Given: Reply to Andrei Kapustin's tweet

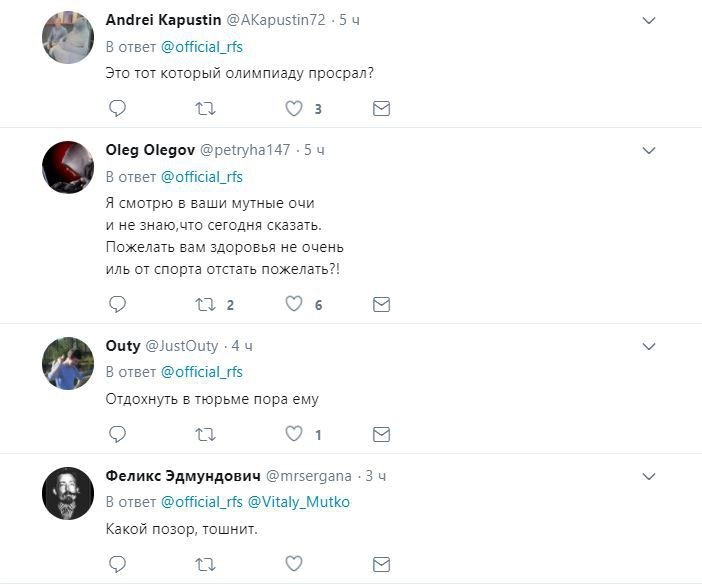Looking at the screenshot, I should click(x=117, y=109).
